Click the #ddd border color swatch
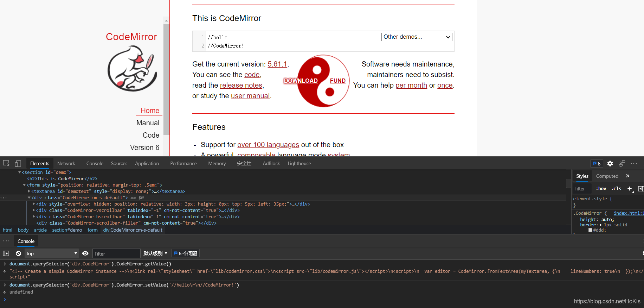This screenshot has width=644, height=308. (590, 230)
